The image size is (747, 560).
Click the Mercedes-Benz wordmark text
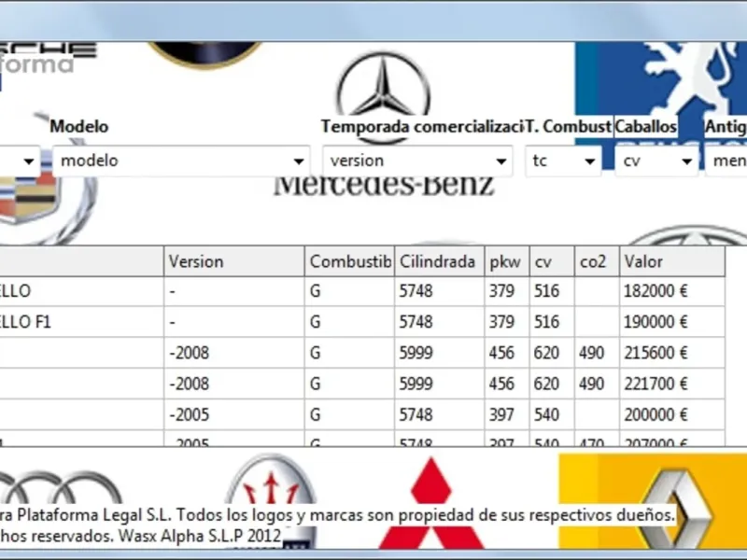[x=384, y=186]
